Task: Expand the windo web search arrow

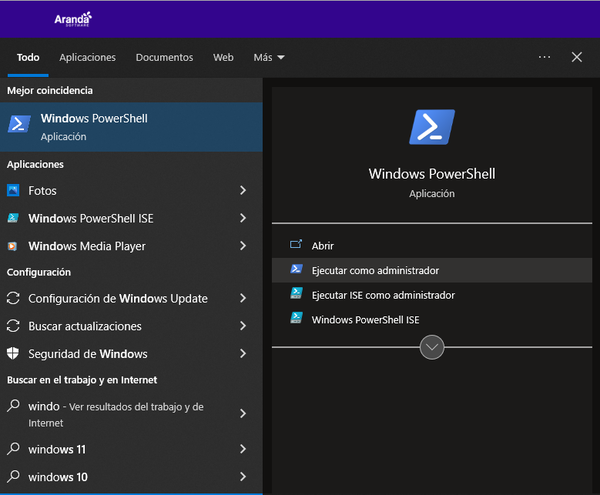Action: pyautogui.click(x=243, y=414)
